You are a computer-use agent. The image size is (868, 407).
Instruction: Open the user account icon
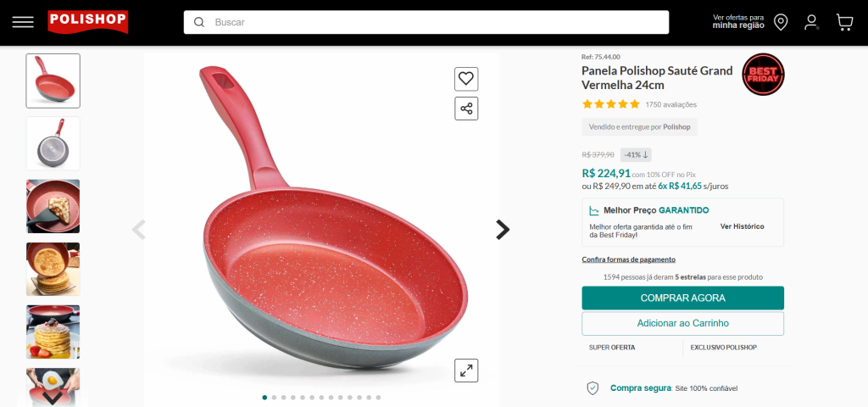click(x=811, y=22)
